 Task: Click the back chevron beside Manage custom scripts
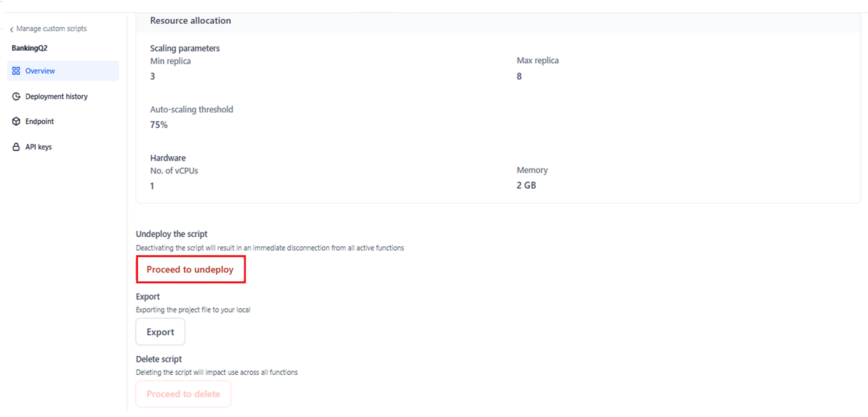click(12, 30)
